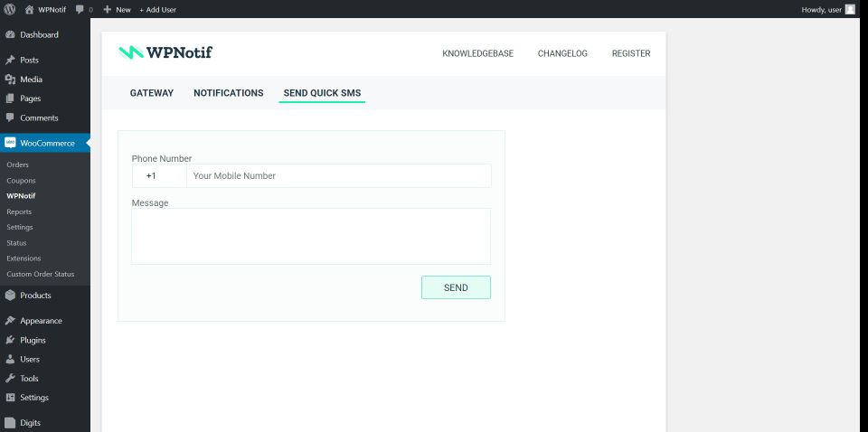Open the comments bubble icon in admin bar
Viewport: 868px width, 432px height.
coord(80,9)
